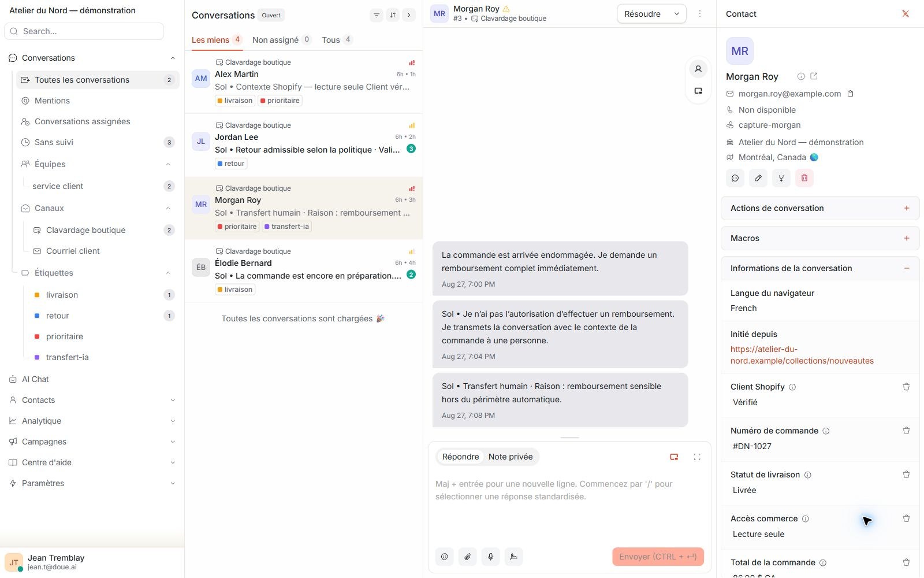Insert emoji in reply
The image size is (924, 578).
pyautogui.click(x=445, y=557)
